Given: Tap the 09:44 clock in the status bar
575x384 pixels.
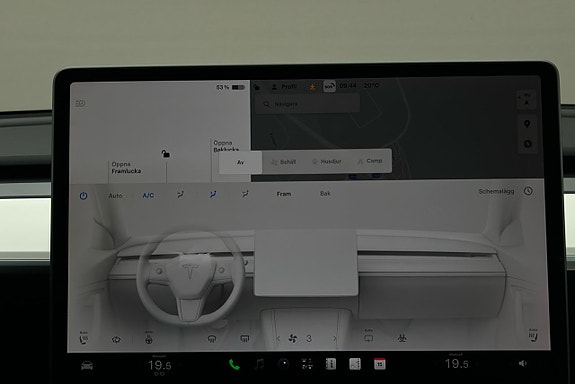Looking at the screenshot, I should 348,86.
